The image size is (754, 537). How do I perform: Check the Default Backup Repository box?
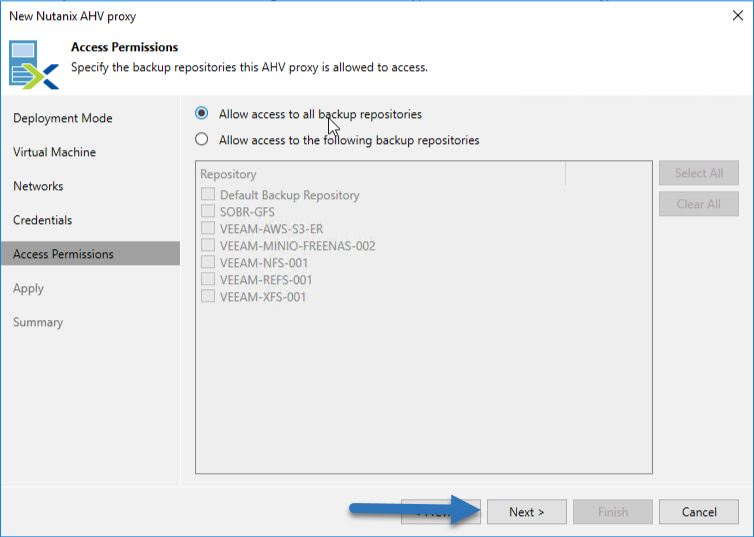(208, 194)
